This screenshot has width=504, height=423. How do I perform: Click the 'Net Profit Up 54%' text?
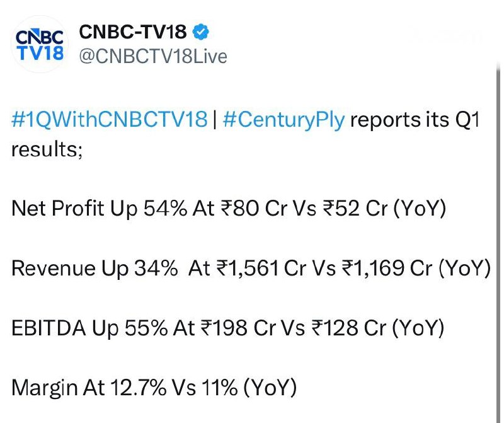pos(99,209)
